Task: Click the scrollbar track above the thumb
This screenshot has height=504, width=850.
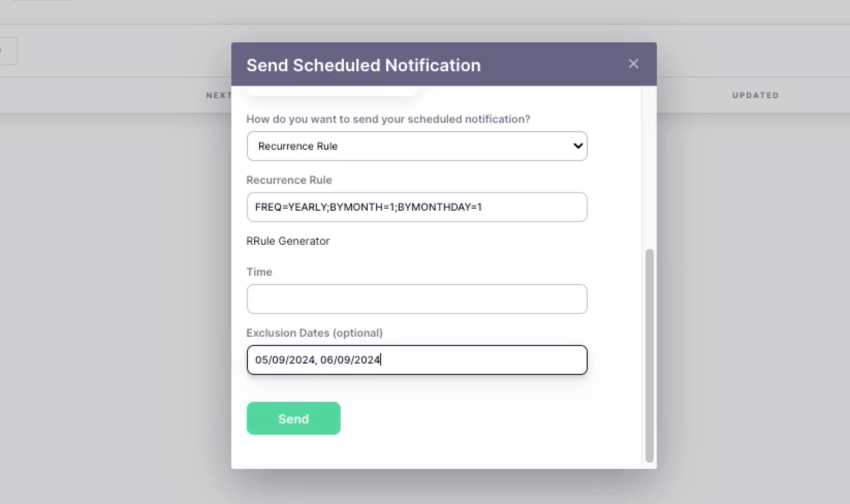Action: (x=649, y=165)
